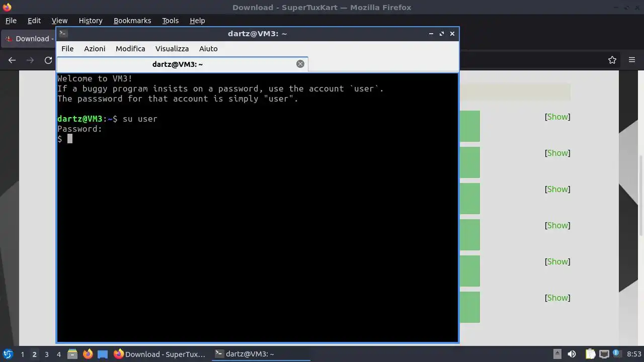Open Firefox Tools menu
The height and width of the screenshot is (362, 644).
[170, 21]
